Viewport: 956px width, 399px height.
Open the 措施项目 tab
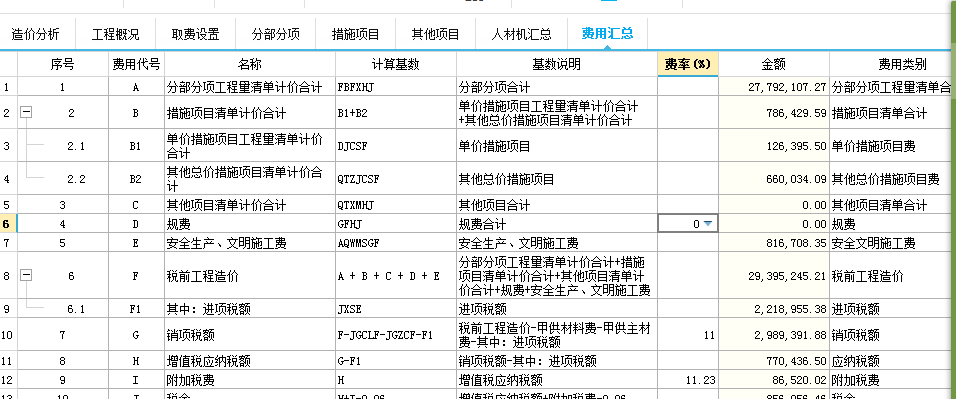355,34
